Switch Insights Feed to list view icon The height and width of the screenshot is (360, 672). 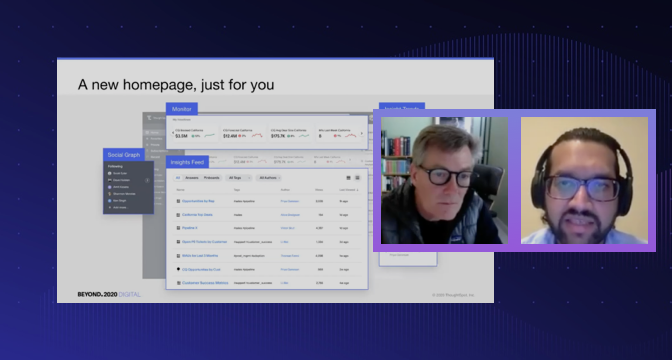[x=357, y=178]
